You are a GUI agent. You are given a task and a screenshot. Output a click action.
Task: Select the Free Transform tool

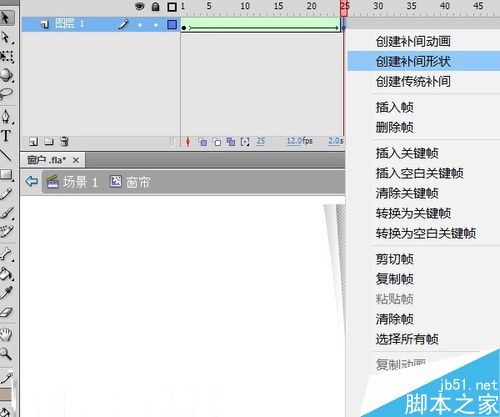7,56
